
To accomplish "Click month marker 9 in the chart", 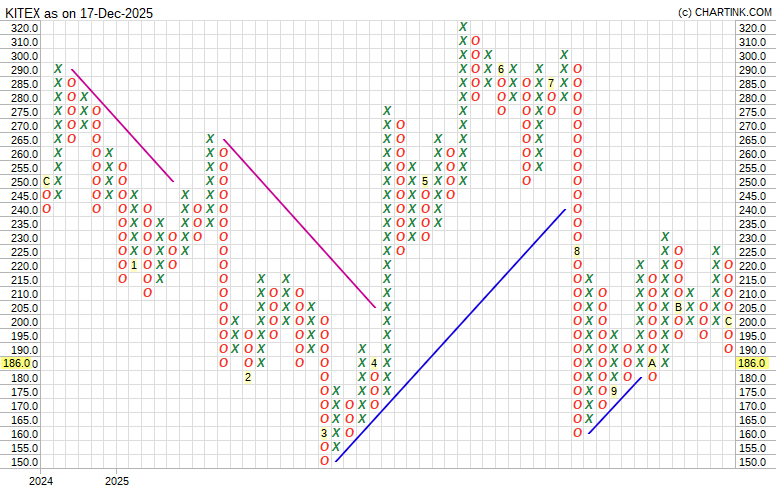I will (x=615, y=391).
